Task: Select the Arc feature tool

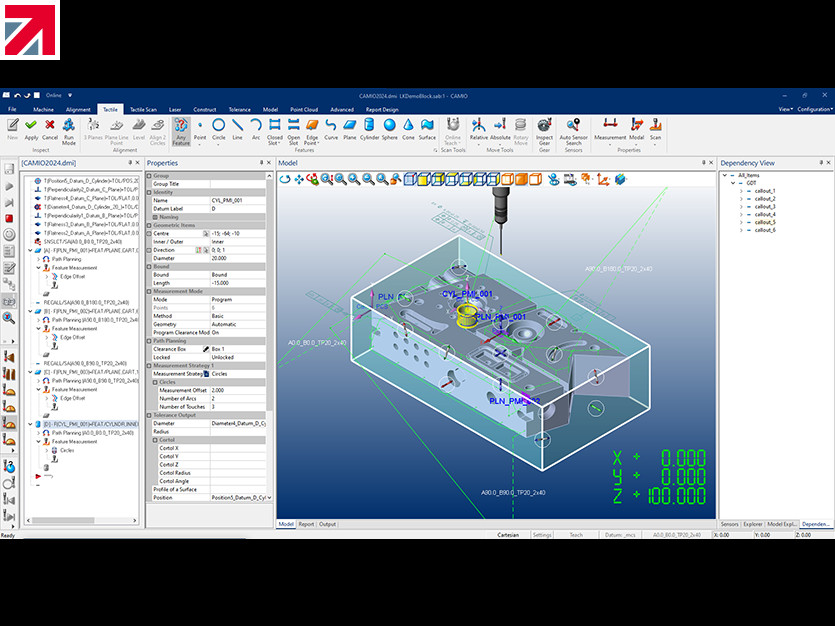Action: [256, 129]
